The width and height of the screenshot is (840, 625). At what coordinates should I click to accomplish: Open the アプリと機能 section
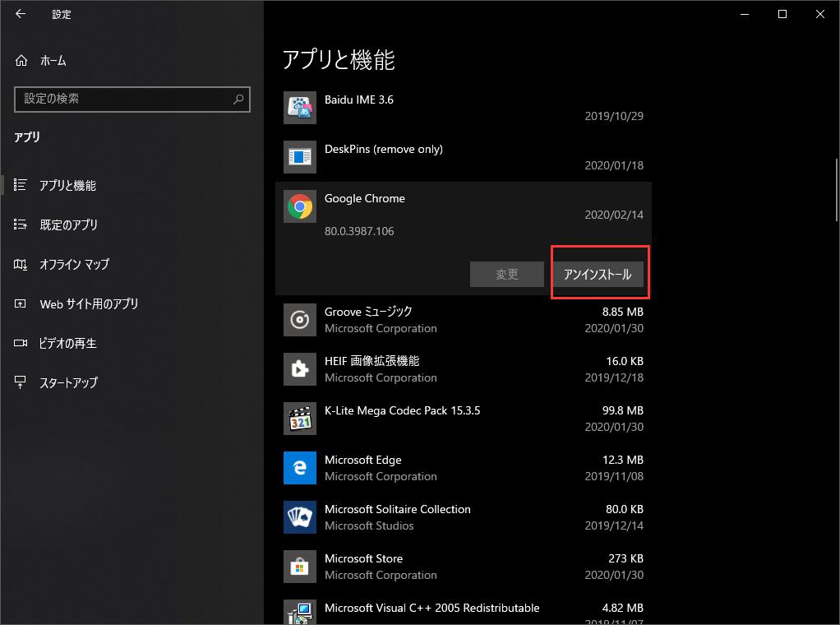[67, 186]
